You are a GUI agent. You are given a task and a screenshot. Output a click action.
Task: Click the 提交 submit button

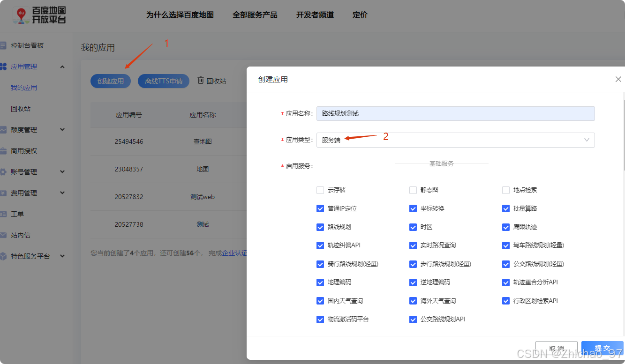pos(602,349)
